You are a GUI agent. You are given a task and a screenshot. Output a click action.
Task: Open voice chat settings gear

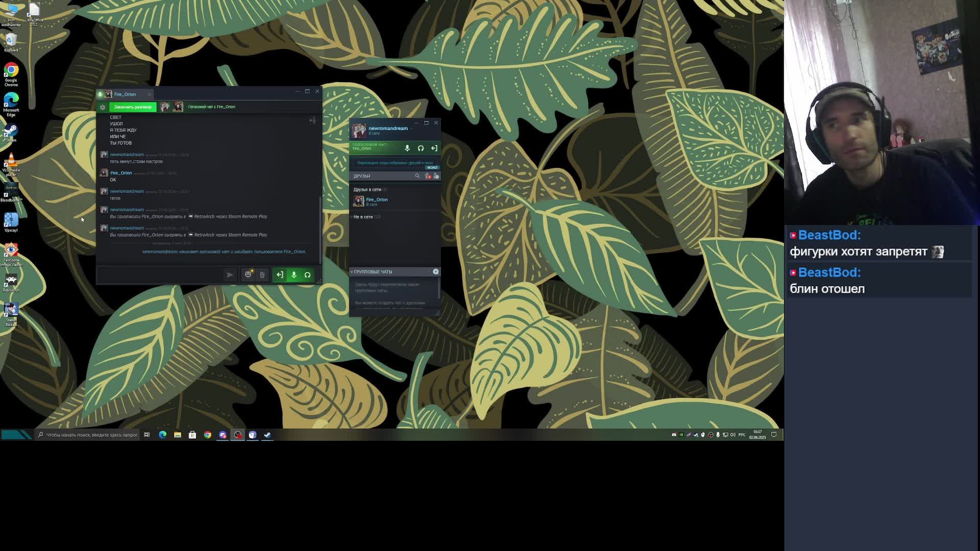(x=103, y=107)
